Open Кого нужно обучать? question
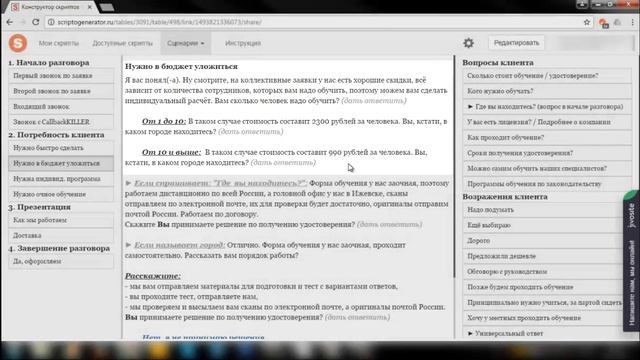The height and width of the screenshot is (360, 640). click(x=547, y=91)
